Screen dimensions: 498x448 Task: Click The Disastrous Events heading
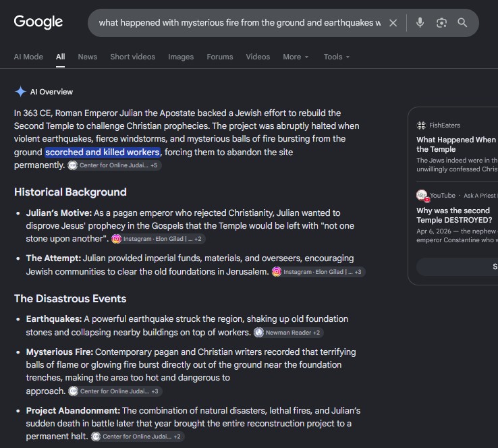pyautogui.click(x=70, y=299)
